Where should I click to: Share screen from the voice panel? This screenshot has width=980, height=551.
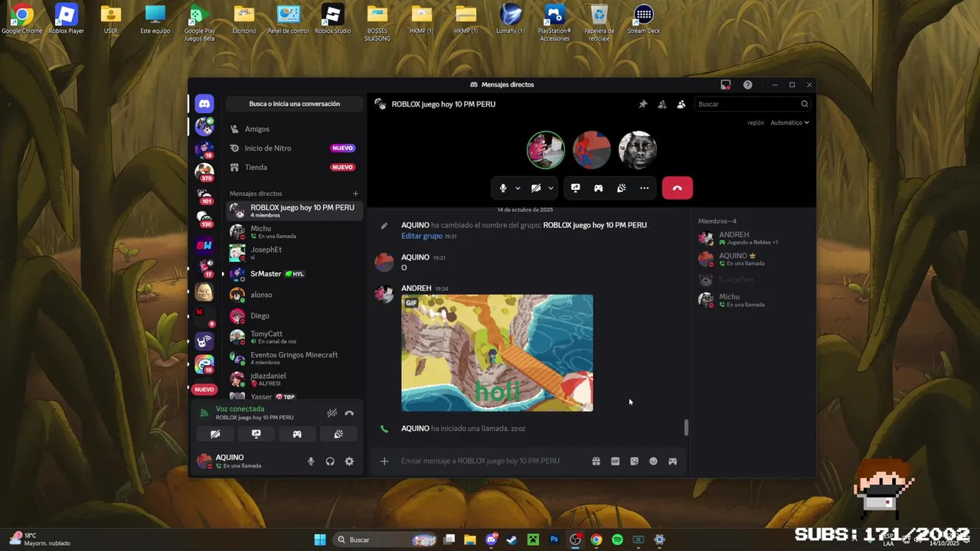(256, 434)
